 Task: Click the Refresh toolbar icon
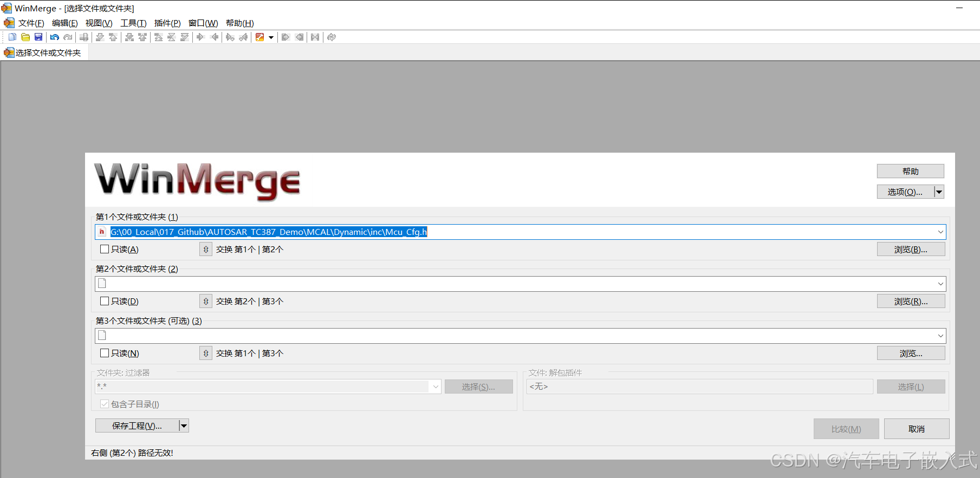[x=332, y=37]
